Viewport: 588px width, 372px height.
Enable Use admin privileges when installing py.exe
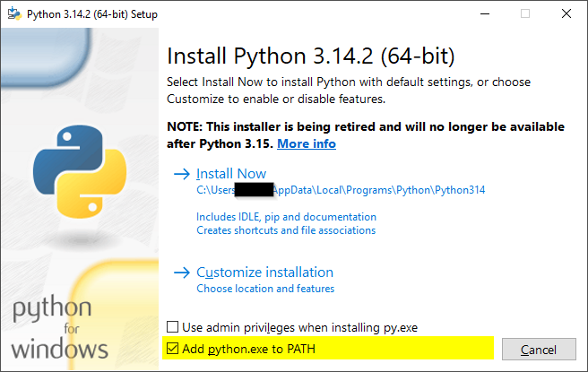174,327
